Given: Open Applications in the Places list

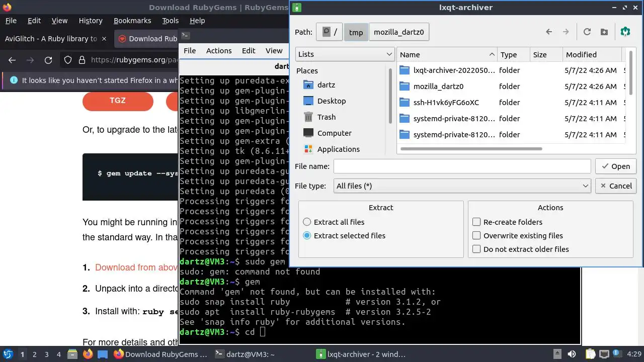Looking at the screenshot, I should click(x=332, y=149).
